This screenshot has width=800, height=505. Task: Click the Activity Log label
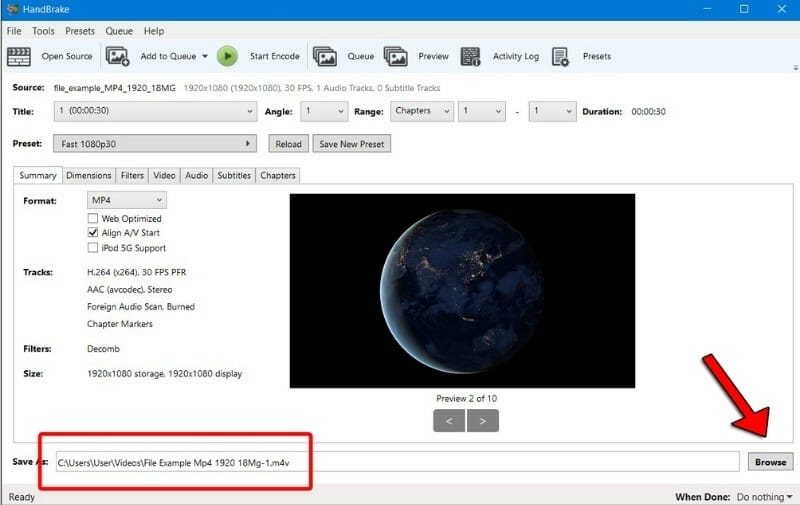click(x=516, y=56)
